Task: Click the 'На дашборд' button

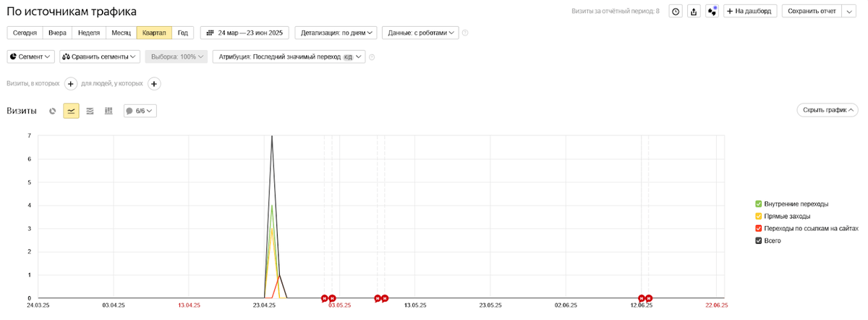Action: (750, 11)
